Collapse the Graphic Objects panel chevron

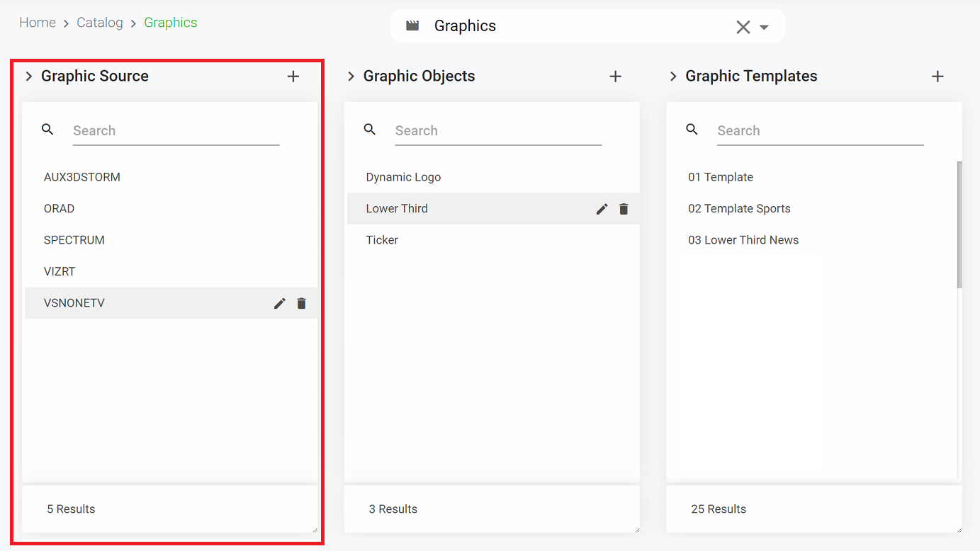(351, 76)
